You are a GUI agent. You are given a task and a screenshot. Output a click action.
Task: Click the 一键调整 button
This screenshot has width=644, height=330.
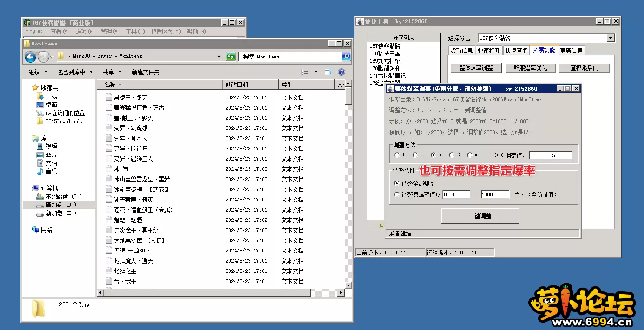(480, 216)
